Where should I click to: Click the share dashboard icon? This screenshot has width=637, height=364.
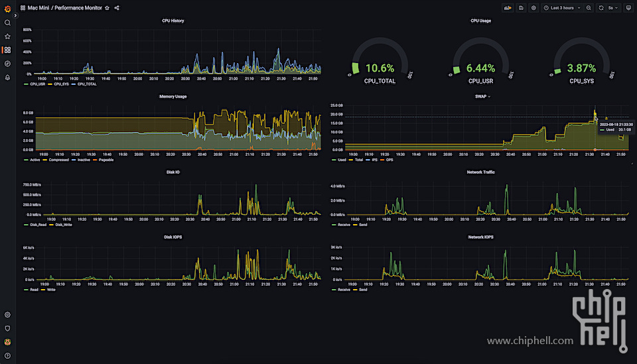(x=117, y=8)
